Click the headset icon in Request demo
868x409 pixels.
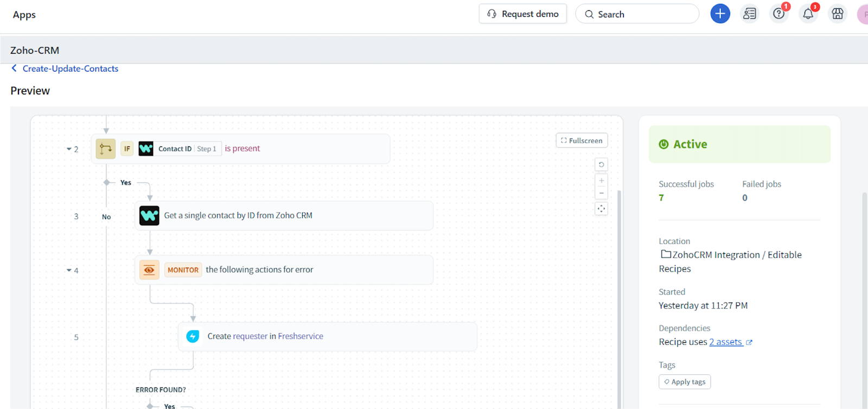pos(492,14)
